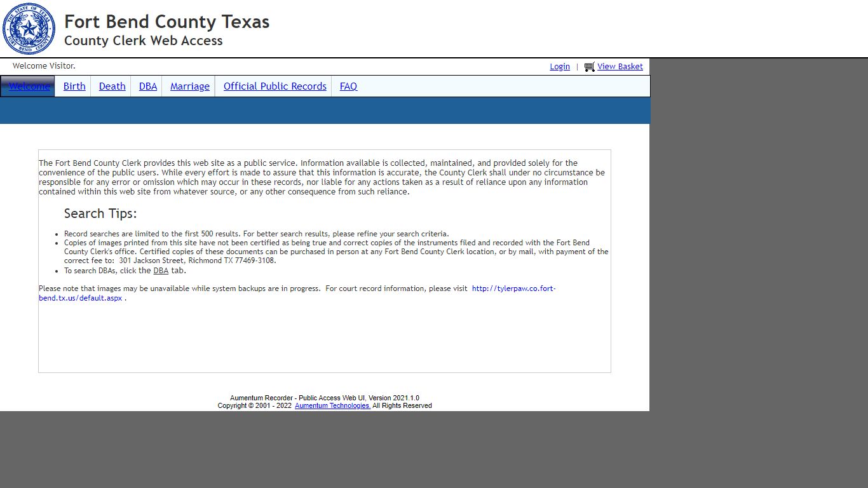Screen dimensions: 868x488
Task: Click the Aumentum Recorder version text
Action: pyautogui.click(x=325, y=398)
